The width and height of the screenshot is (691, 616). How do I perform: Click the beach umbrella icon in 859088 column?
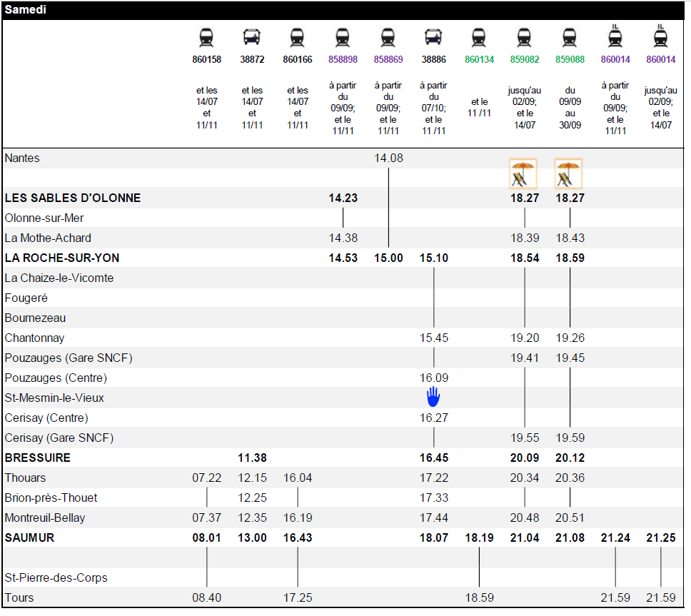[x=568, y=173]
